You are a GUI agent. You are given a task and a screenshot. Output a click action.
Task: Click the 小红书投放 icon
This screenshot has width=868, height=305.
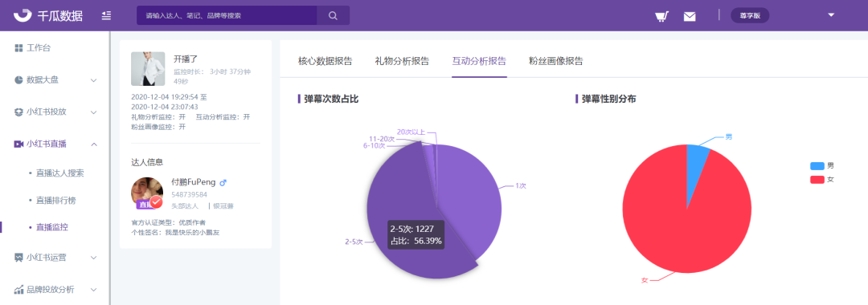(18, 112)
